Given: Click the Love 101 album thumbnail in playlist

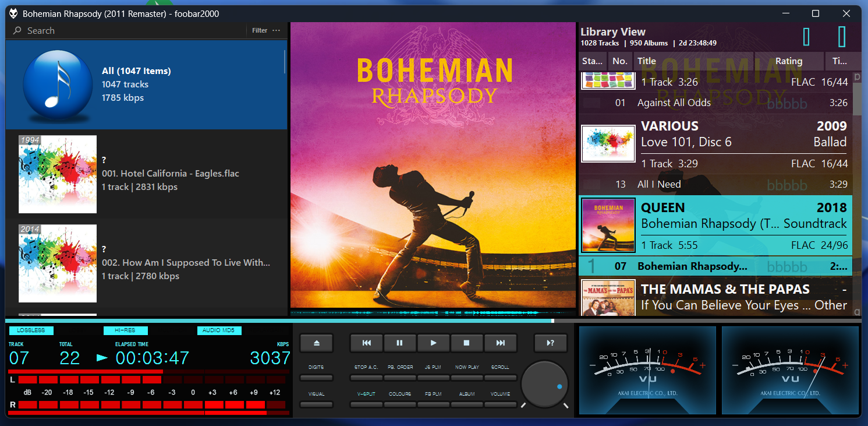Looking at the screenshot, I should click(x=608, y=143).
